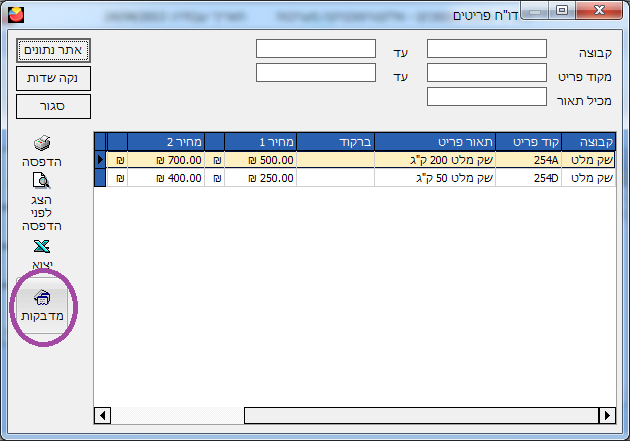Click the application icon in the title bar
This screenshot has width=630, height=441.
click(x=13, y=12)
